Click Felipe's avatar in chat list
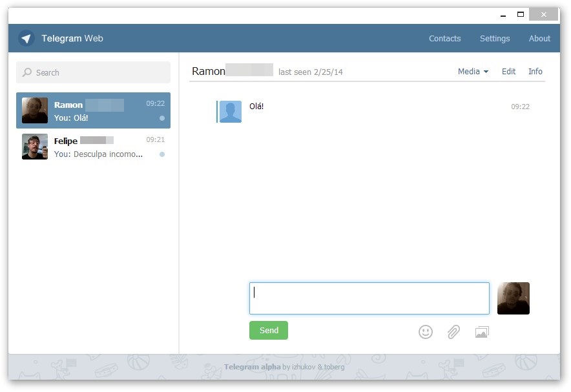 [x=35, y=147]
